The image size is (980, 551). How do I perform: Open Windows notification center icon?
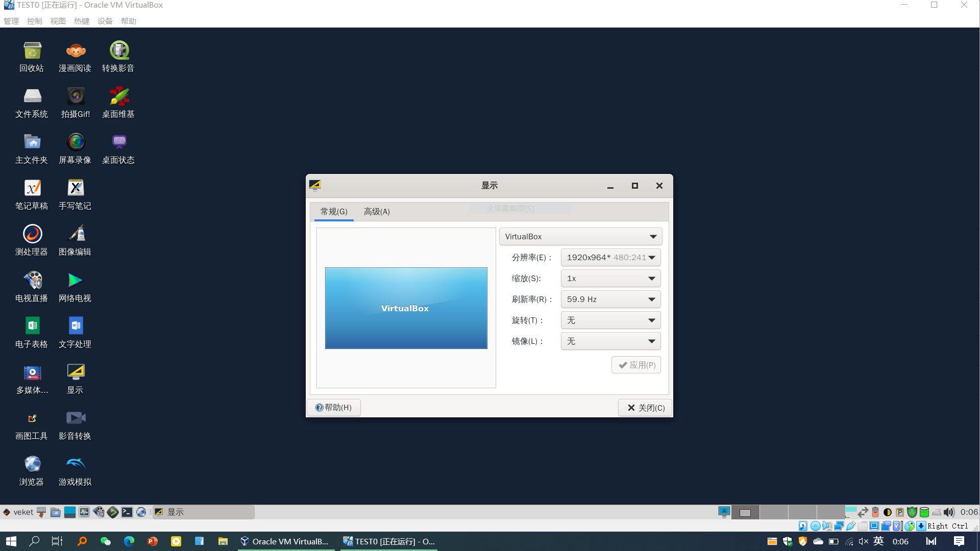pos(959,541)
